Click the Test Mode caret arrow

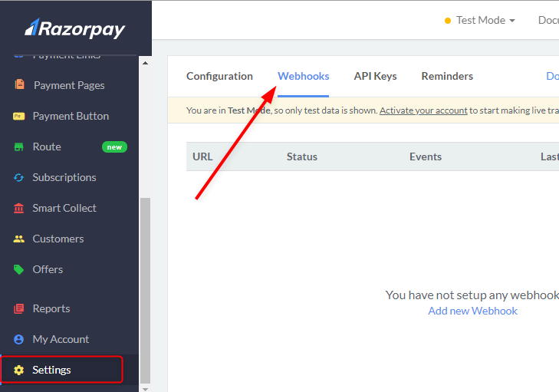[512, 21]
